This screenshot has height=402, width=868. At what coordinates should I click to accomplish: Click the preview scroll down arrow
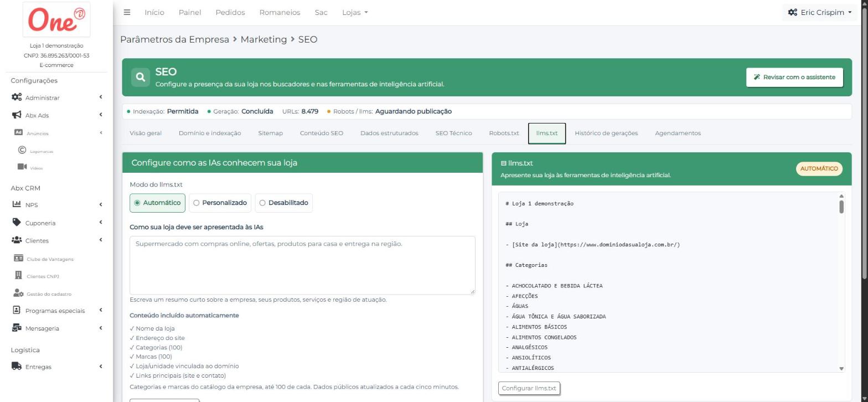(x=841, y=368)
